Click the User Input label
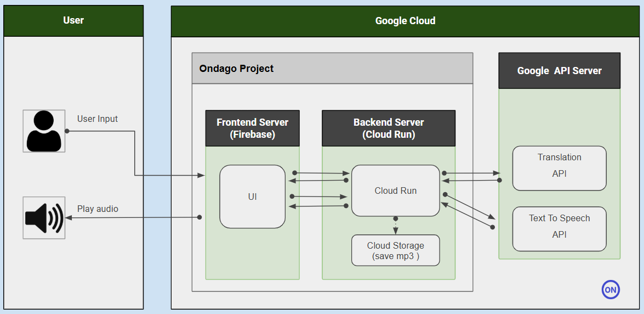Viewport: 644px width, 314px height. click(x=98, y=119)
